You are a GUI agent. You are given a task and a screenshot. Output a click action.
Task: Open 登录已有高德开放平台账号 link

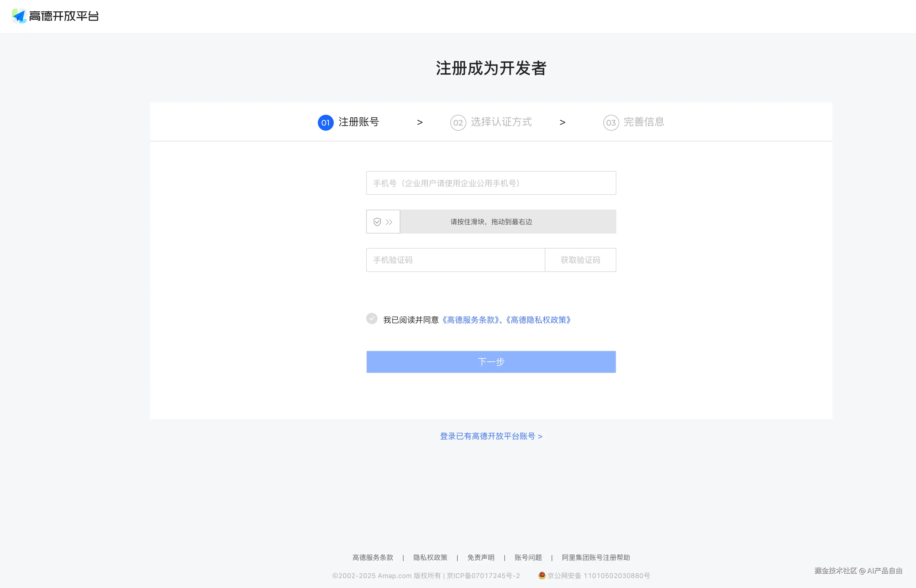click(x=491, y=436)
